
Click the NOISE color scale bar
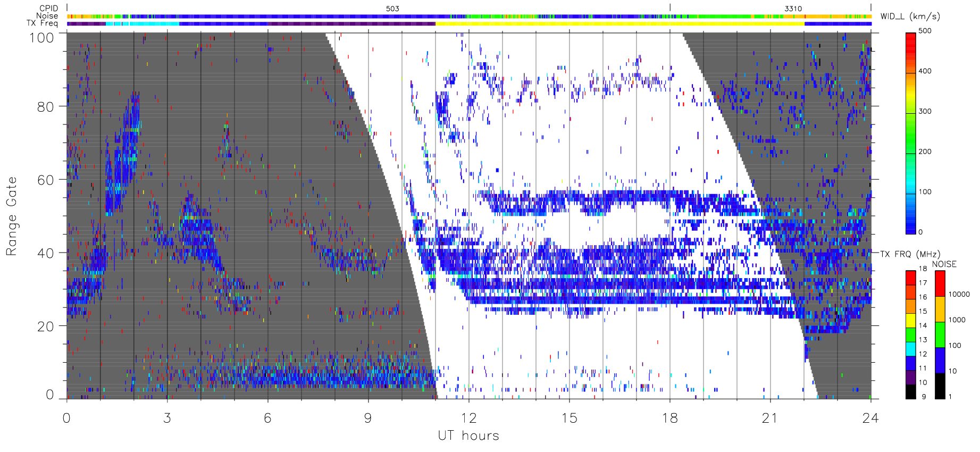click(x=940, y=334)
